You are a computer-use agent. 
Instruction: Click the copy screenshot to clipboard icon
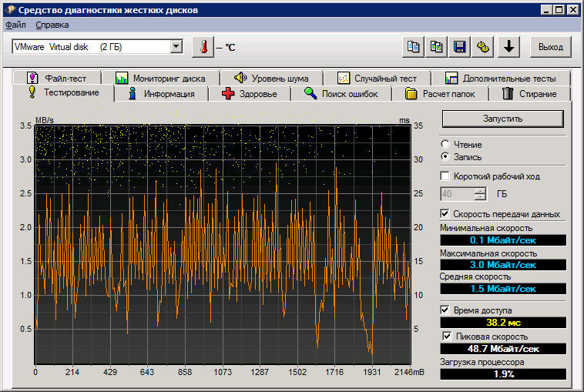(437, 47)
